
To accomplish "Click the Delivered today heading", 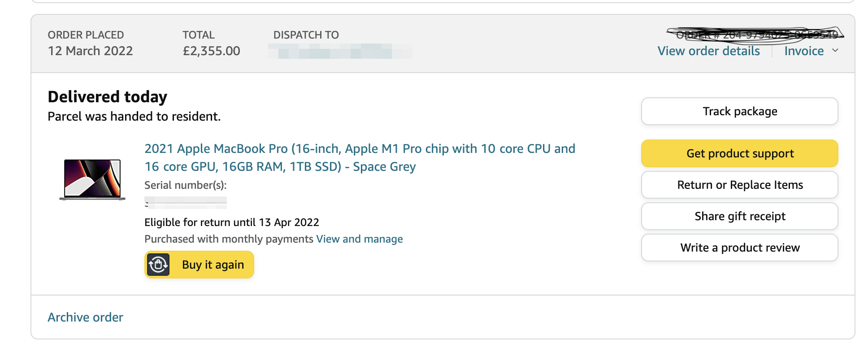I will [107, 97].
